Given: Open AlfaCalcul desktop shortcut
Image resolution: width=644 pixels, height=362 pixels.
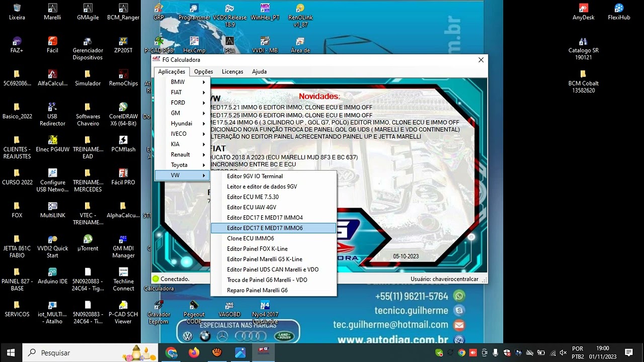Looking at the screenshot, I should tap(52, 78).
